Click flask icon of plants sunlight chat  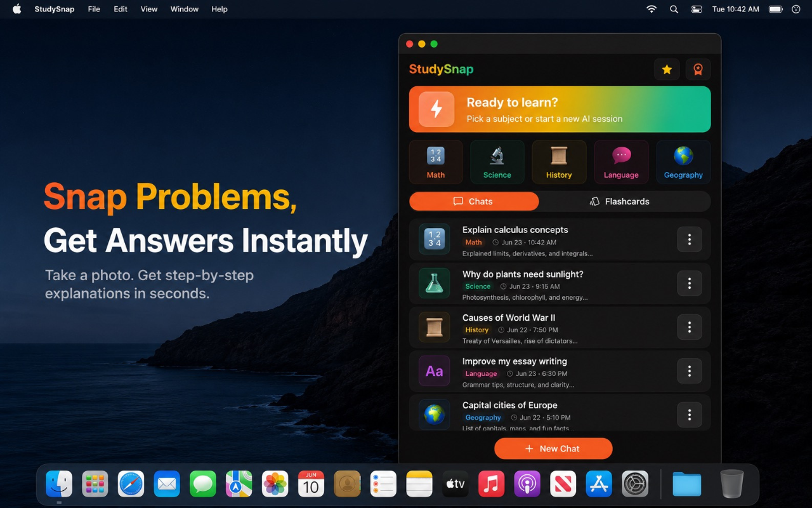435,283
